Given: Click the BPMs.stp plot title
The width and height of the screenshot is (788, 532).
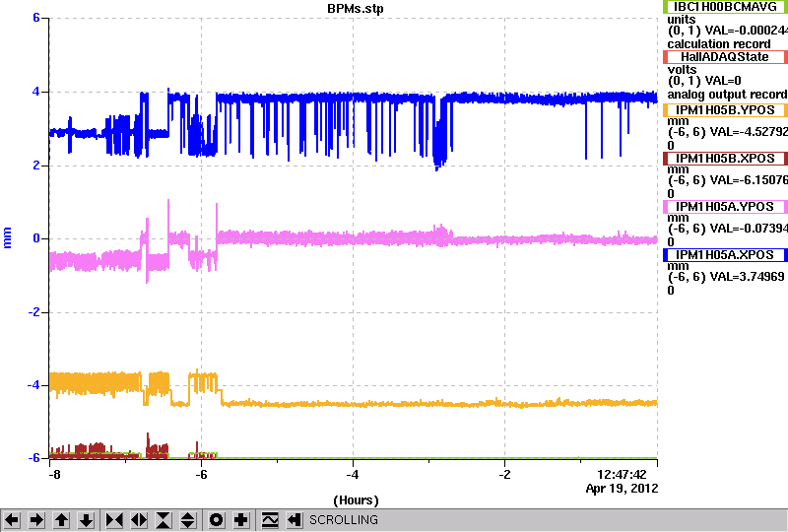Looking at the screenshot, I should pos(355,9).
